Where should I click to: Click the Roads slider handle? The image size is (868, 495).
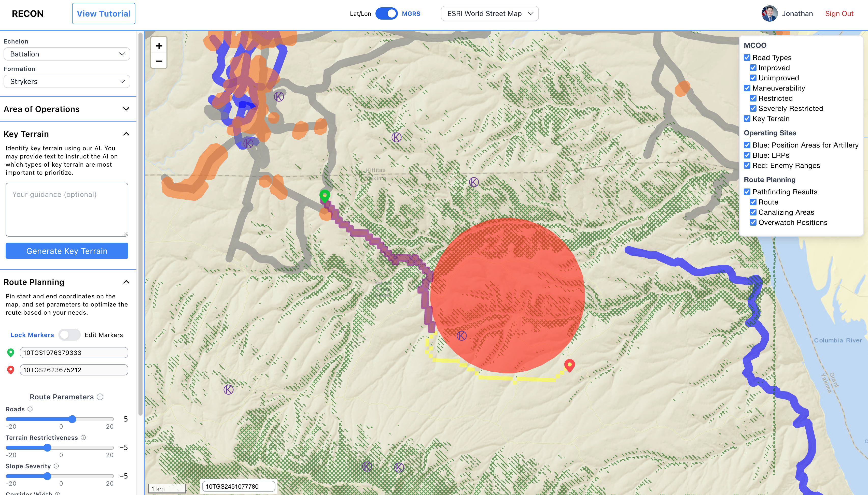tap(73, 419)
